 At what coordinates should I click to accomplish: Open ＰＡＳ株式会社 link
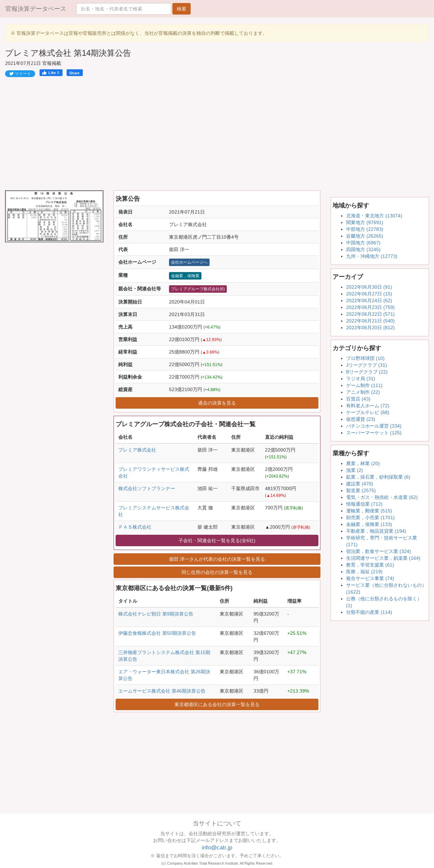pyautogui.click(x=135, y=527)
